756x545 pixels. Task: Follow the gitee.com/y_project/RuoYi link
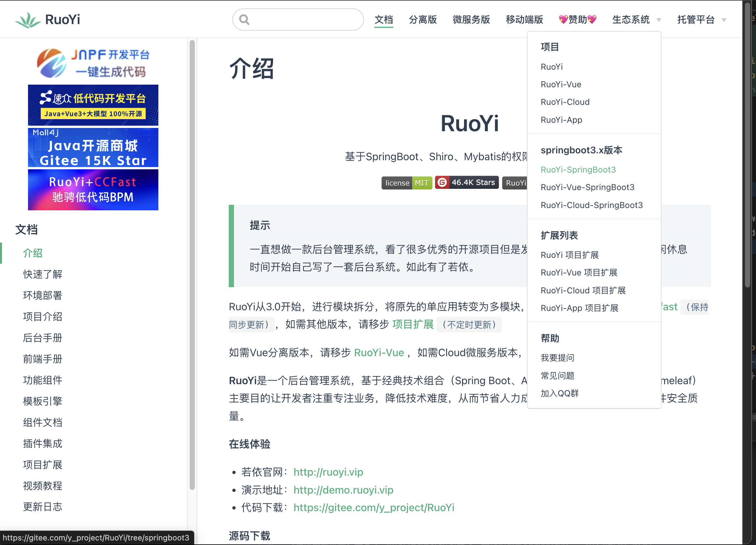pos(374,508)
